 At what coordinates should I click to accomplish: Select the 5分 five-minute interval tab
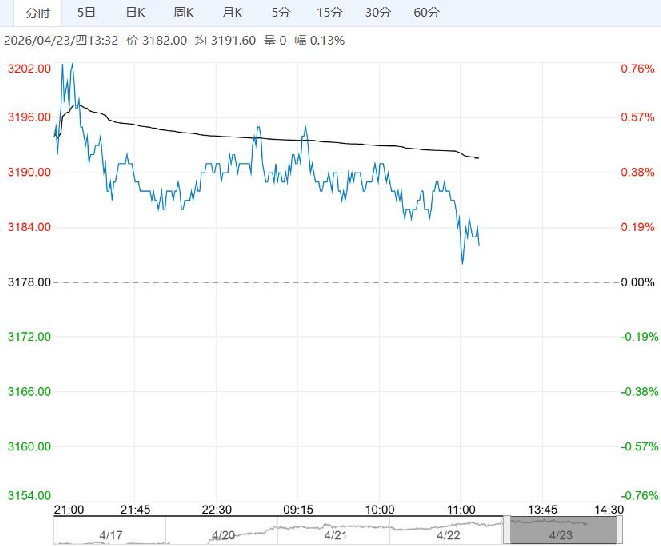point(281,13)
